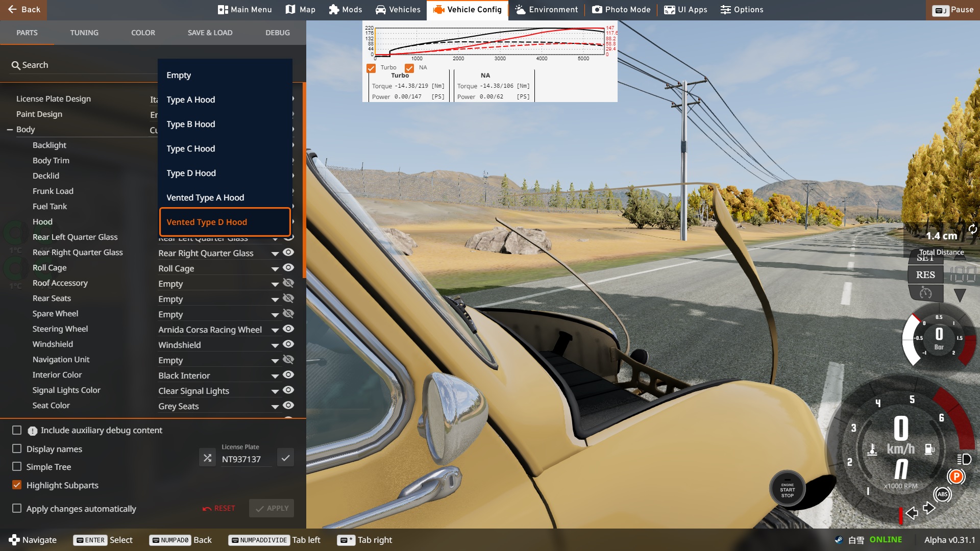Click the headlight indicator icon
980x551 pixels.
tap(964, 459)
